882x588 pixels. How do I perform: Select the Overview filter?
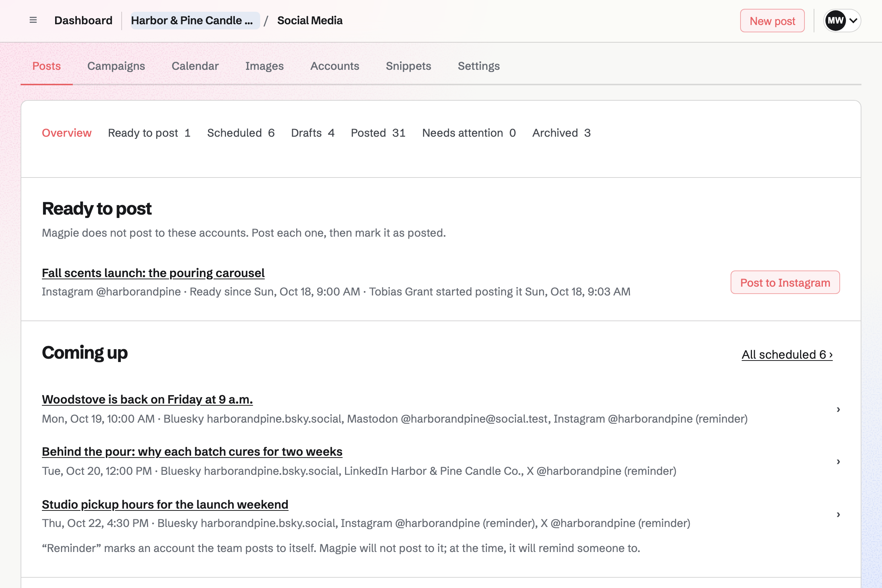pyautogui.click(x=67, y=133)
